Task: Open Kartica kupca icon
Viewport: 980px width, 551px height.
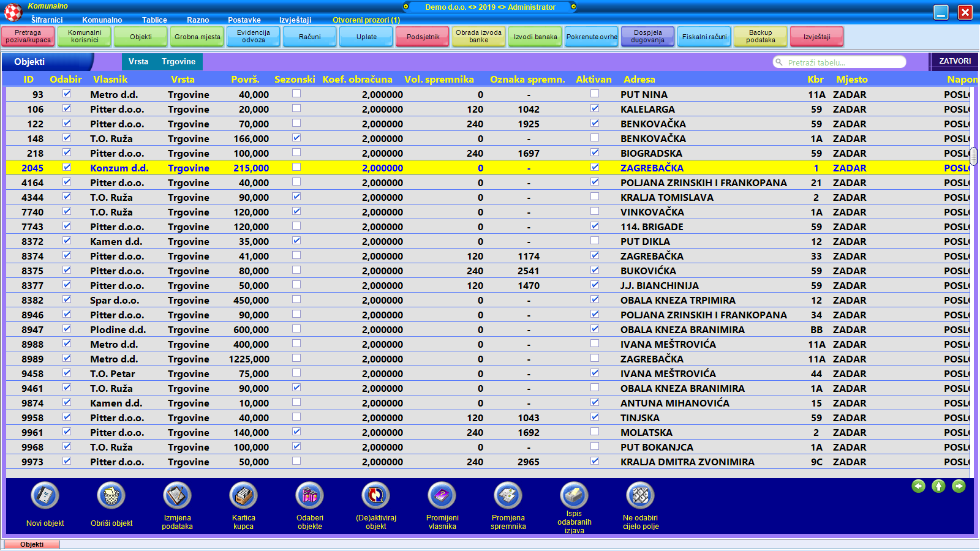Action: pyautogui.click(x=243, y=495)
